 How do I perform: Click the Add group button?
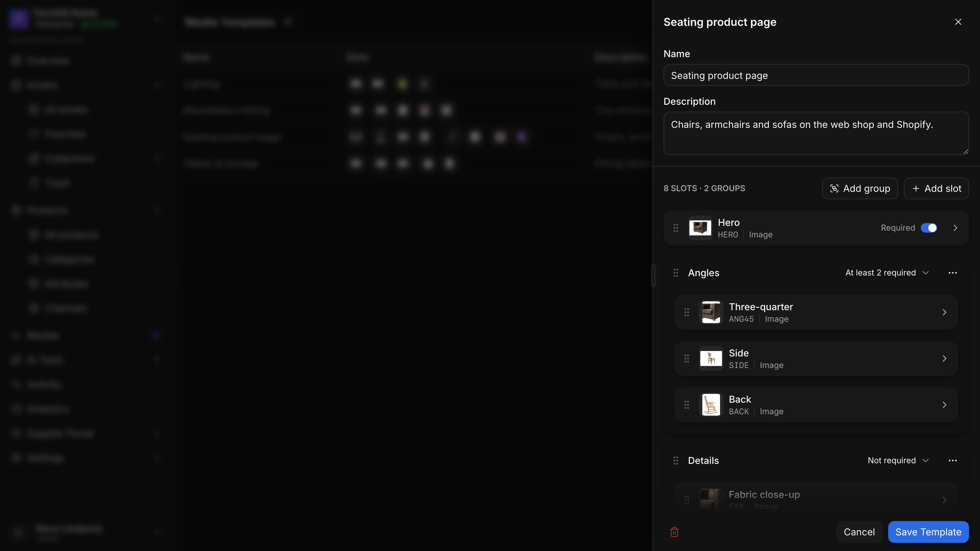[860, 189]
